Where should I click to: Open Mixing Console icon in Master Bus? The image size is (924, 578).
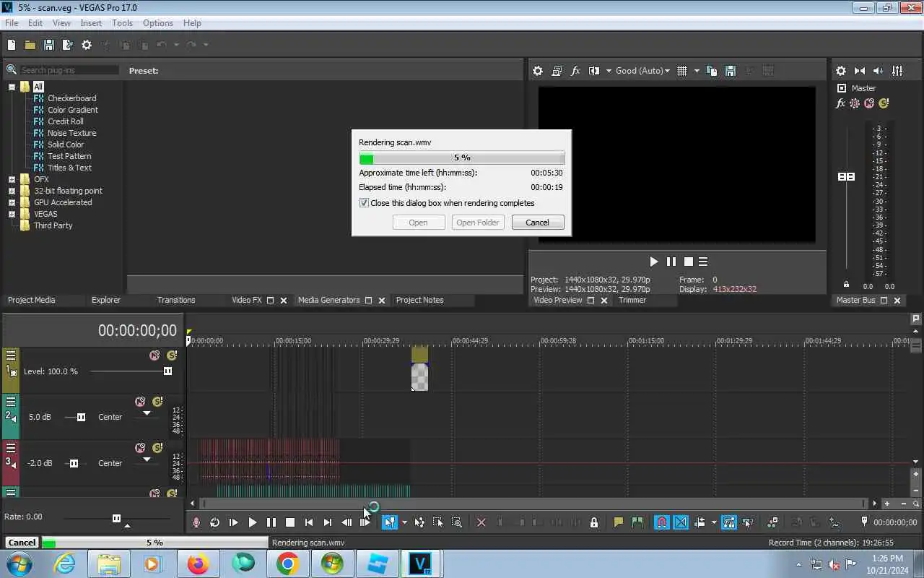(x=897, y=71)
